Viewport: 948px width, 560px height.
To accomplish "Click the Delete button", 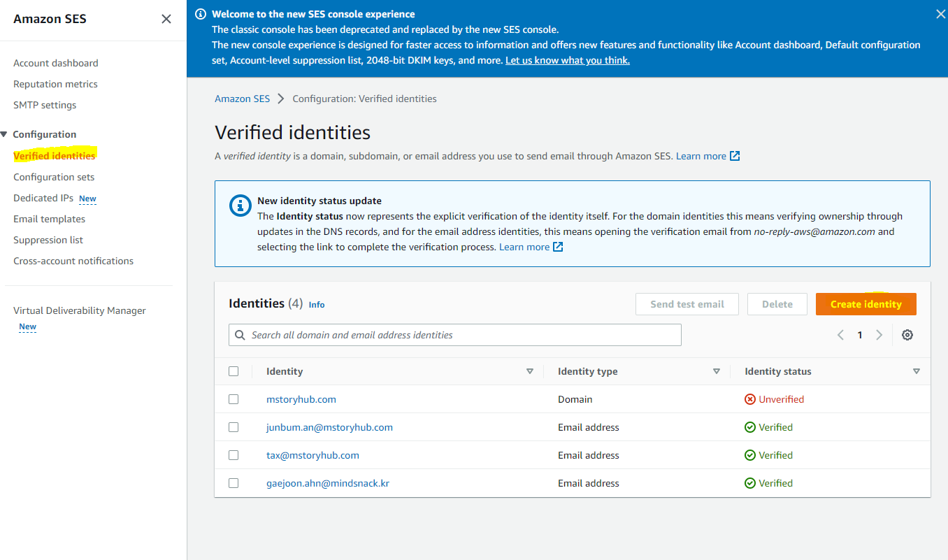I will (x=777, y=304).
